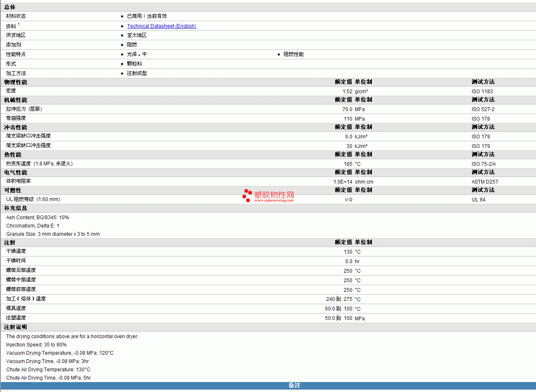Click the 60.0 到 100 °C mold value
This screenshot has height=392, width=536.
343,309
